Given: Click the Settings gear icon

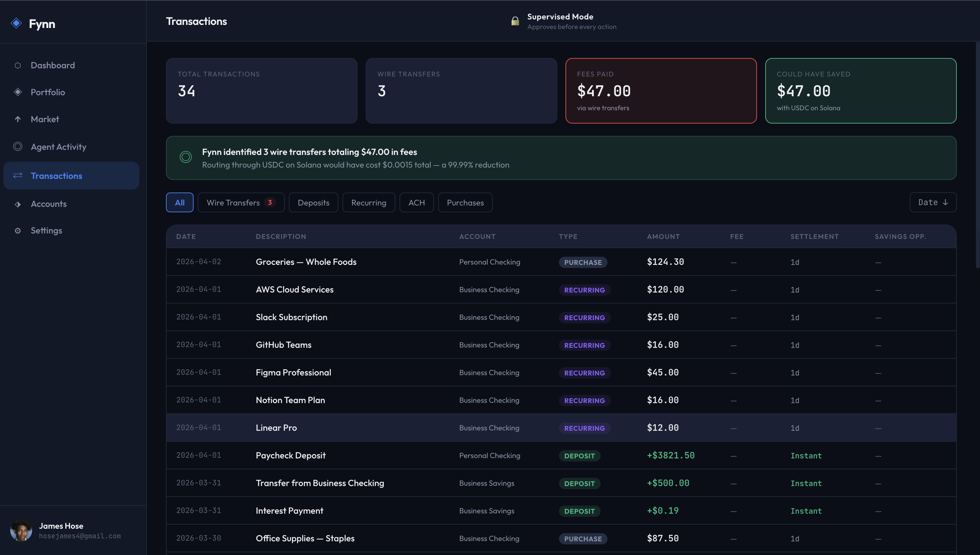Looking at the screenshot, I should click(x=17, y=231).
